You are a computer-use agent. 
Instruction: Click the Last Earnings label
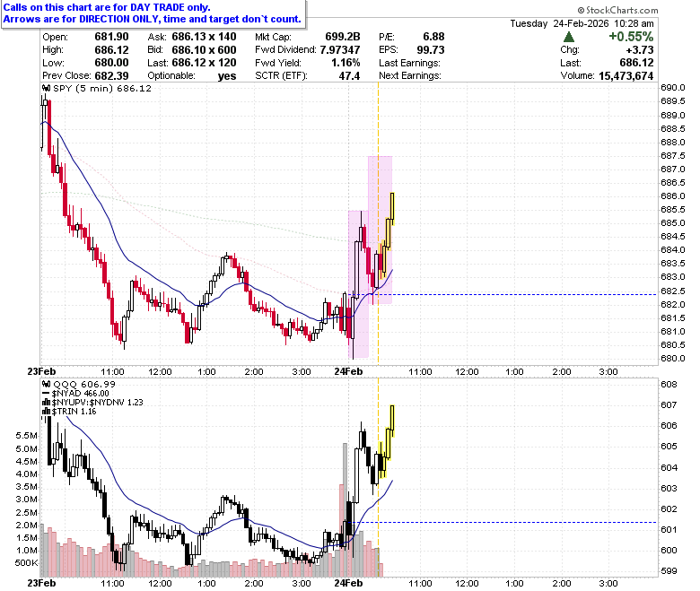(409, 63)
